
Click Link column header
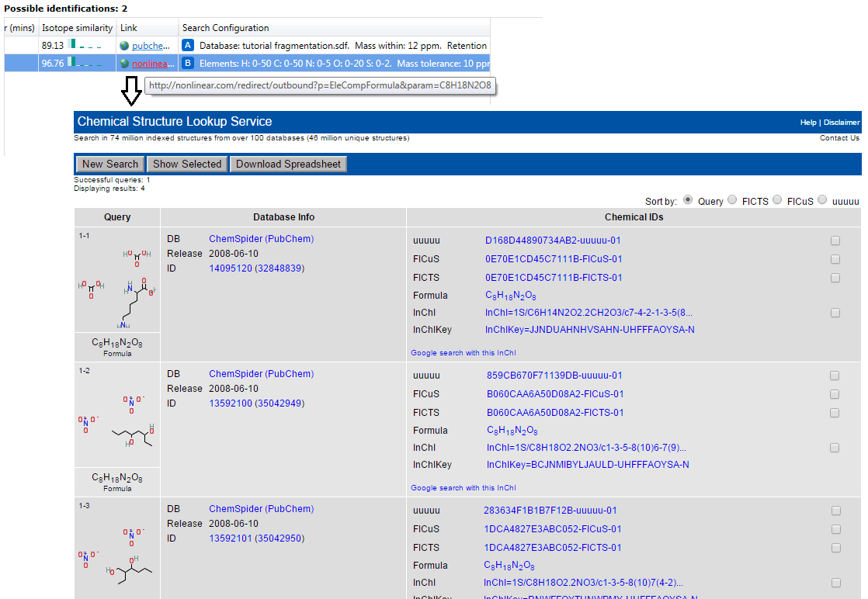[x=128, y=28]
